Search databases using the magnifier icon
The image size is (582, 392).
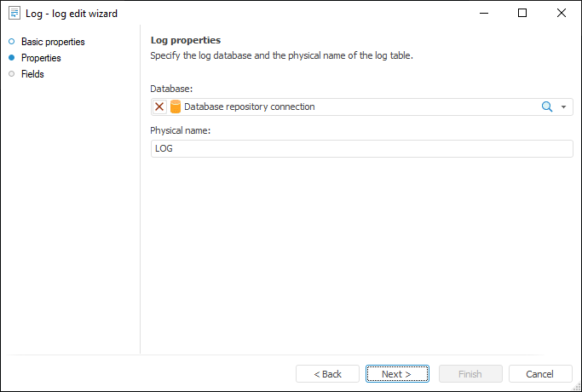pyautogui.click(x=547, y=107)
